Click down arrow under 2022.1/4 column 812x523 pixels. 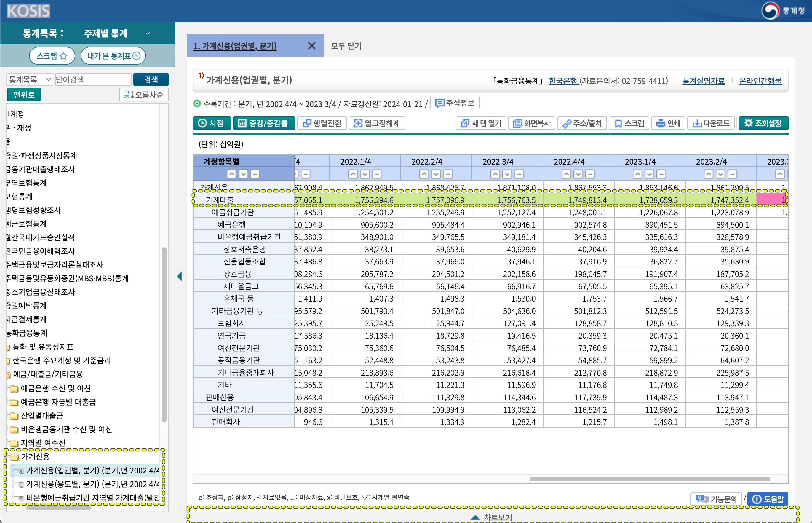365,174
